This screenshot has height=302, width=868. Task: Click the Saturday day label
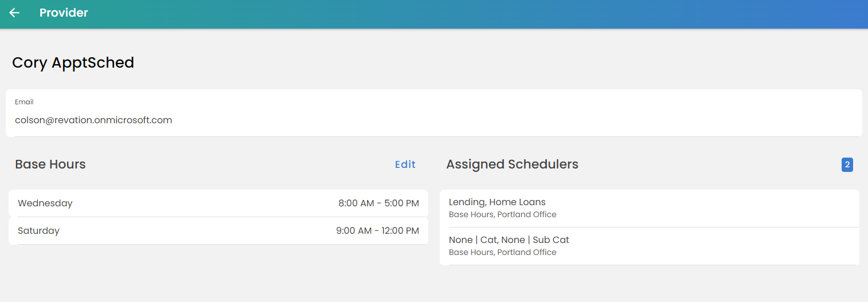coord(39,231)
